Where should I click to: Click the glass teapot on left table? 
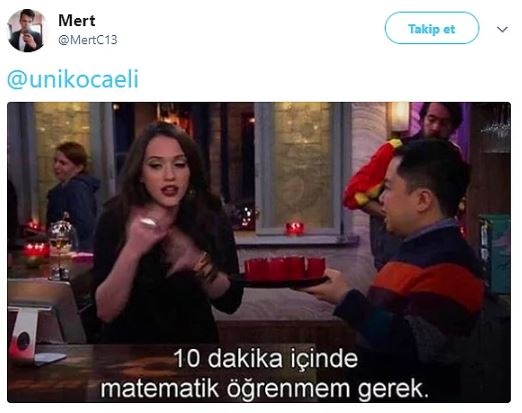60,232
